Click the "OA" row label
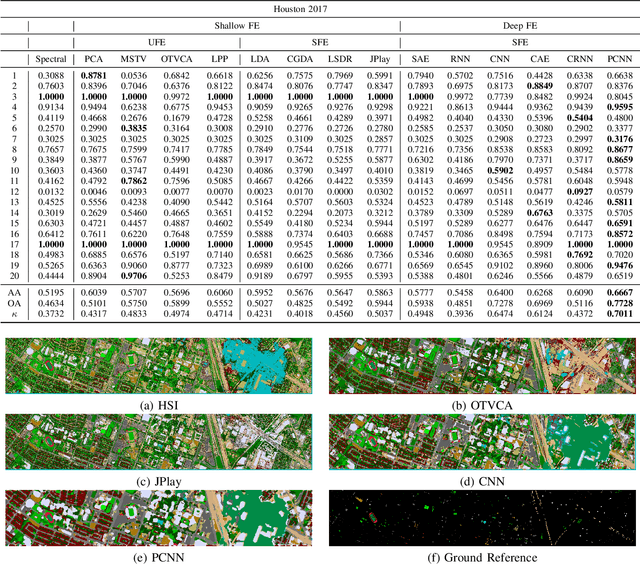This screenshot has width=640, height=564. tap(12, 302)
